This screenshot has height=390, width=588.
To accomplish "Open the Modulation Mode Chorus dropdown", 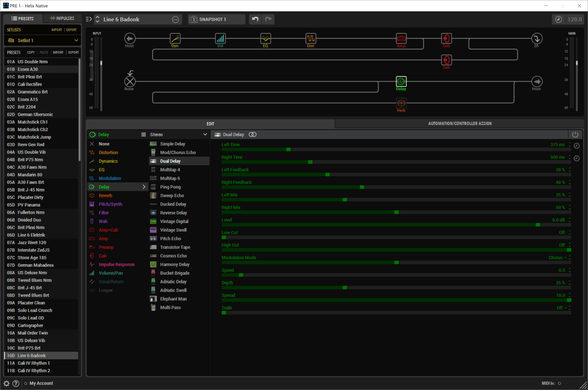I will (x=557, y=258).
